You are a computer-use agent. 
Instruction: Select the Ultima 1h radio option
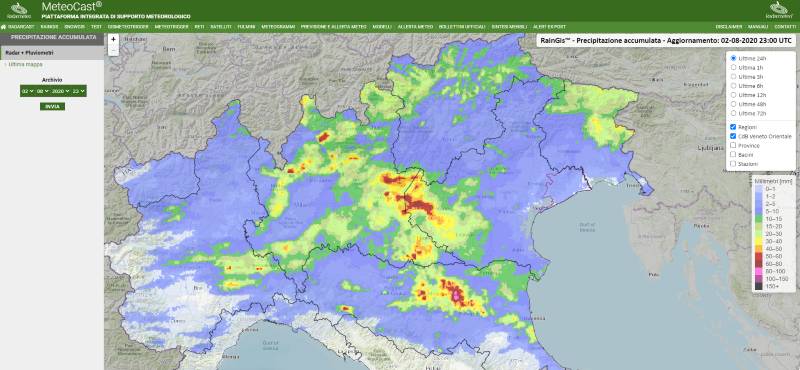pyautogui.click(x=734, y=67)
